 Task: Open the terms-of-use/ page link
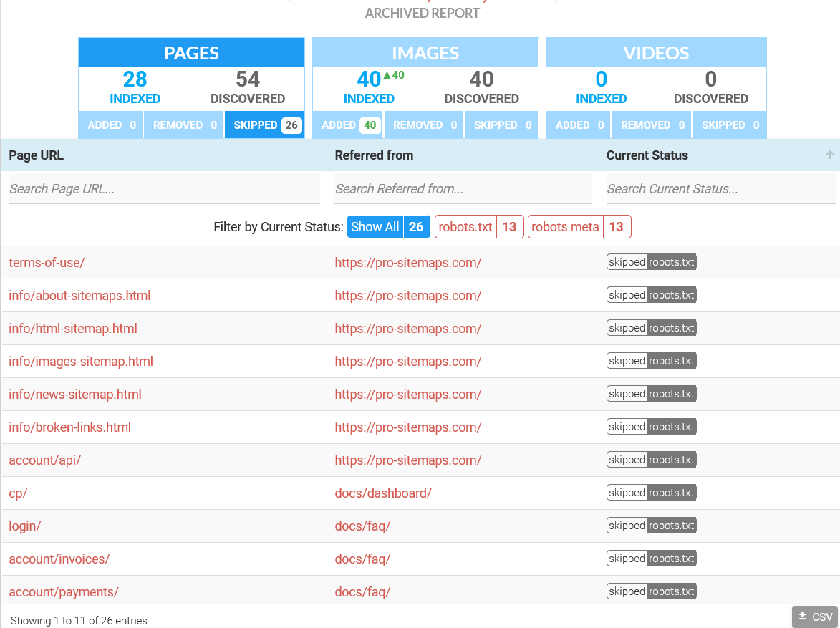47,262
